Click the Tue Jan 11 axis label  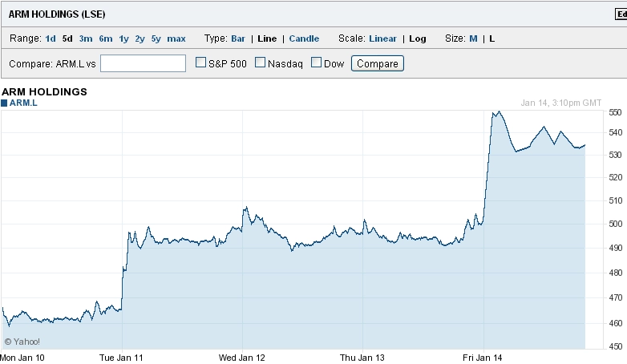(x=121, y=358)
